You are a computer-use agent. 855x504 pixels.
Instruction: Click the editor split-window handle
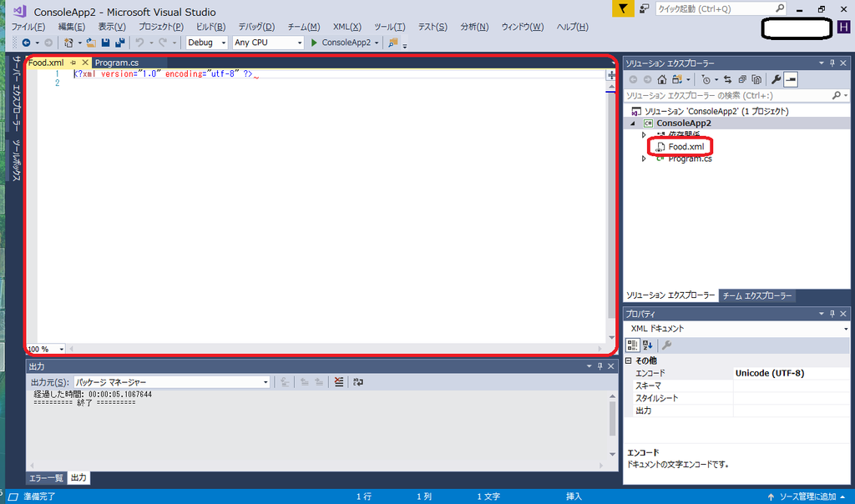coord(611,75)
